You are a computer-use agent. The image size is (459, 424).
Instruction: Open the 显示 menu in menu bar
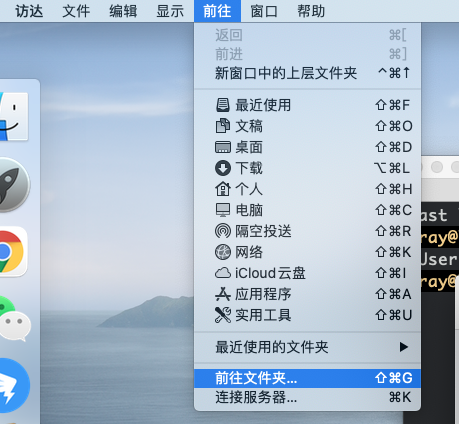(170, 11)
